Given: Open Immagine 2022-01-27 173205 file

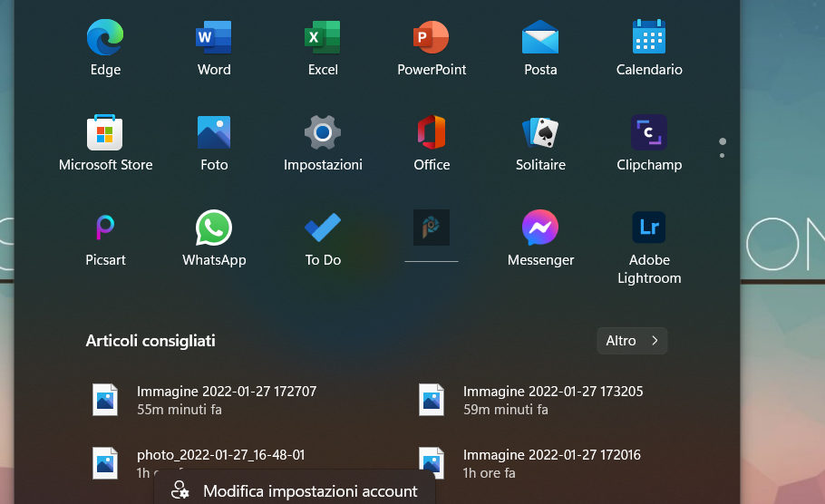Looking at the screenshot, I should click(x=531, y=400).
